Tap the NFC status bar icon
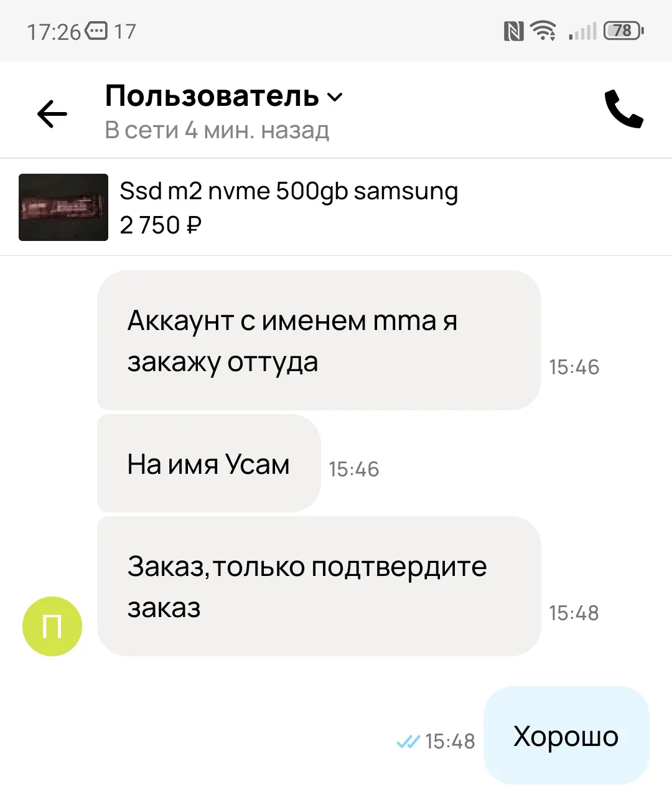 [x=513, y=31]
